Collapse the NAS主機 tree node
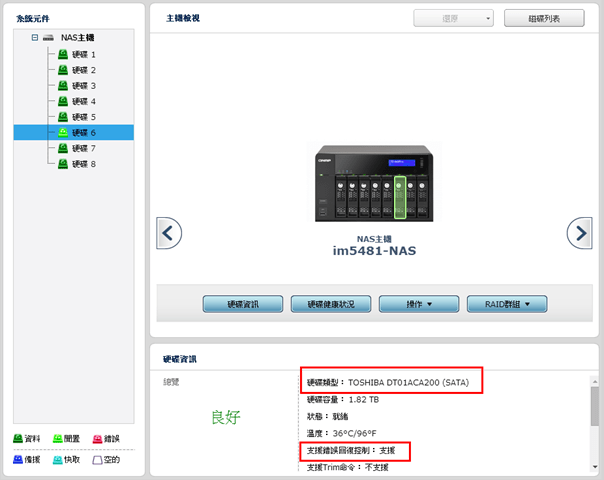This screenshot has height=480, width=604. tap(34, 38)
